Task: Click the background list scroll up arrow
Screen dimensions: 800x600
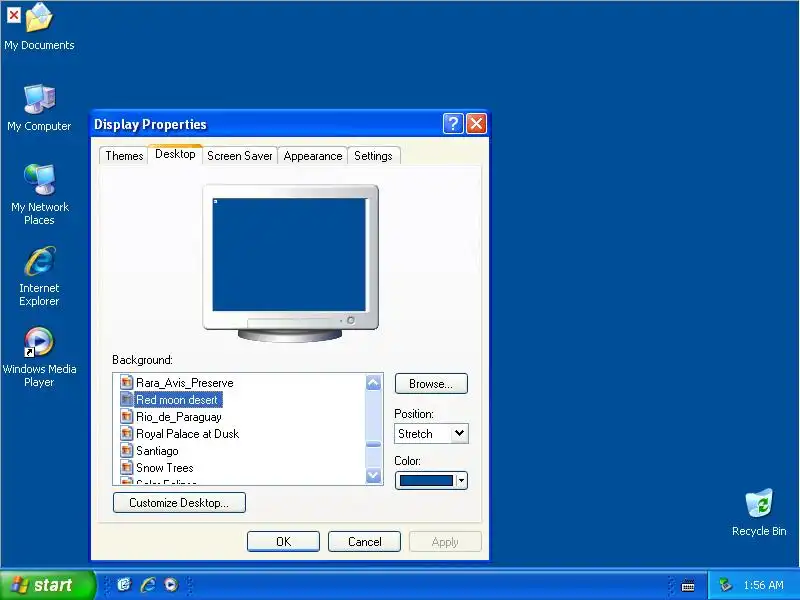Action: [x=373, y=383]
